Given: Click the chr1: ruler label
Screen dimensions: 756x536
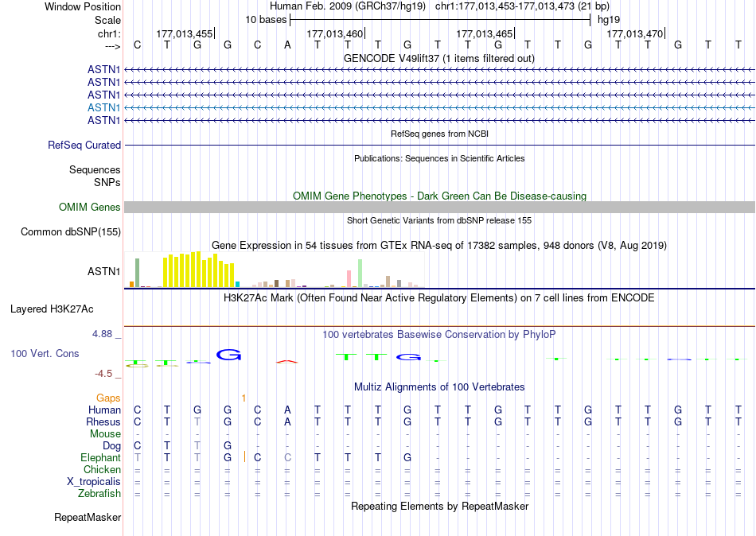Looking at the screenshot, I should click(109, 34).
